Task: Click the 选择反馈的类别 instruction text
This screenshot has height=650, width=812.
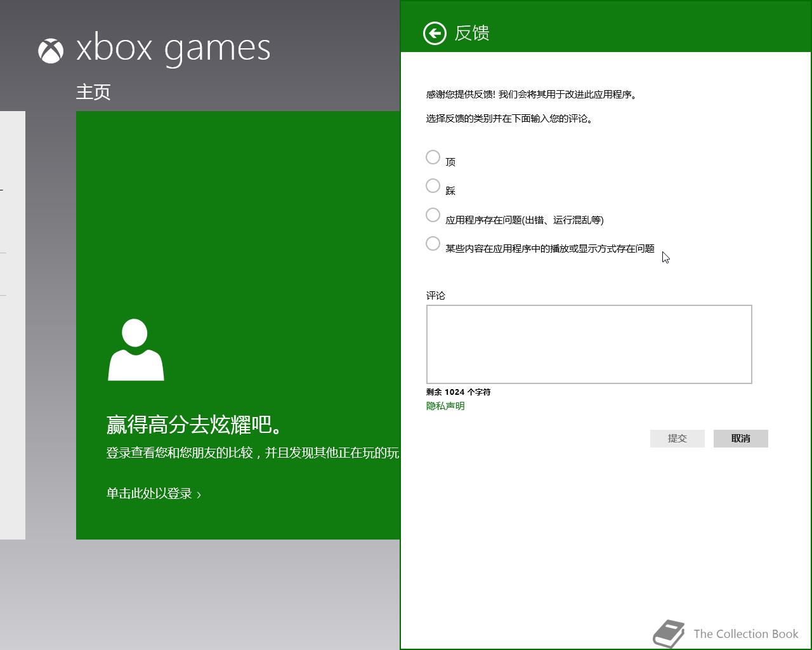Action: point(509,119)
